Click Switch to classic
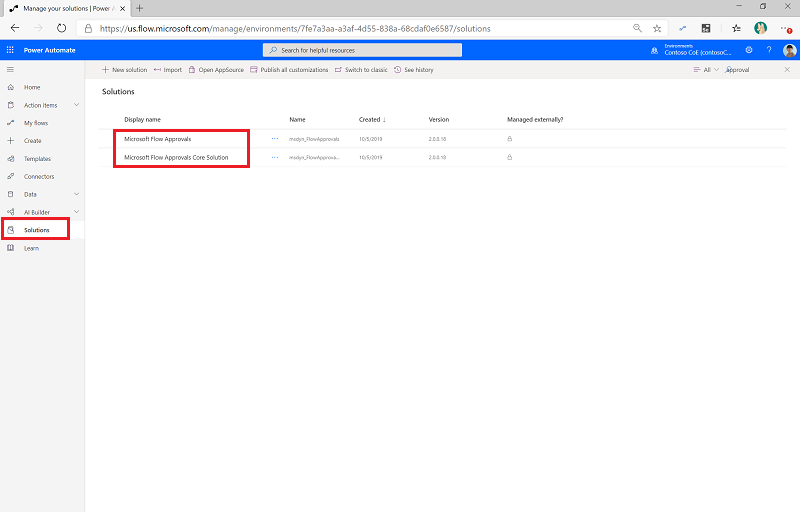Image resolution: width=800 pixels, height=512 pixels. tap(361, 70)
